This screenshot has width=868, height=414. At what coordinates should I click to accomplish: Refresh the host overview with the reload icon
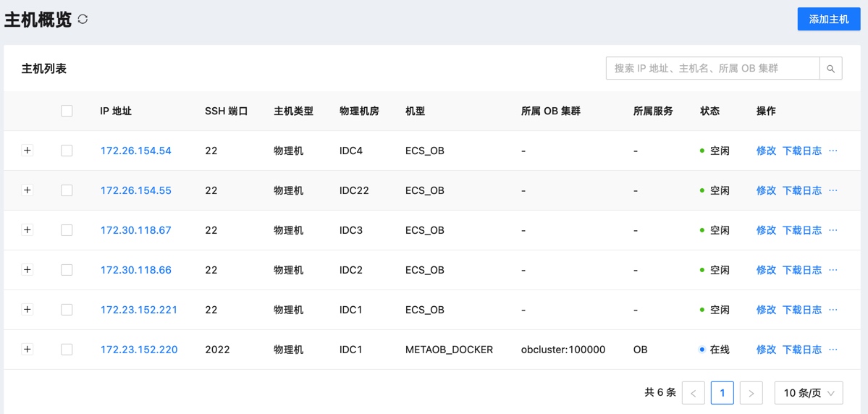[83, 20]
